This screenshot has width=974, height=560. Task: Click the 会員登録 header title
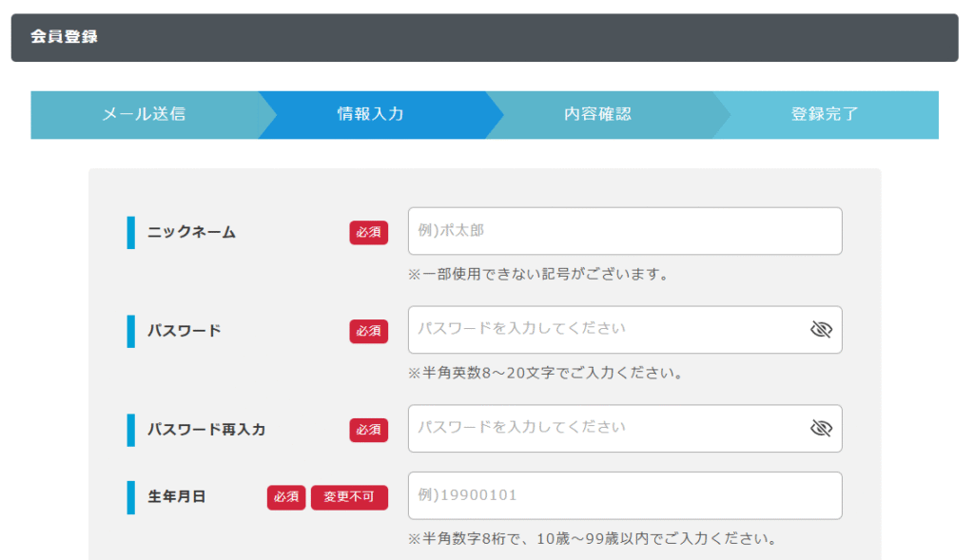[64, 37]
